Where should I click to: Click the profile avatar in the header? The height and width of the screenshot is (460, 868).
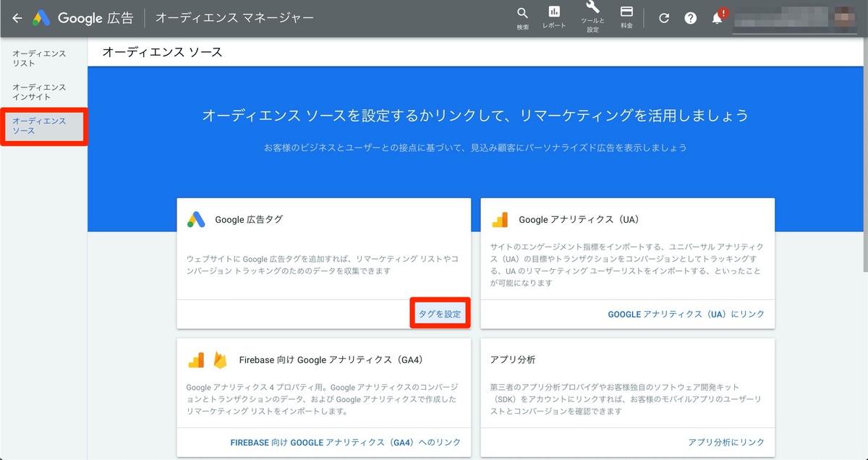point(845,17)
